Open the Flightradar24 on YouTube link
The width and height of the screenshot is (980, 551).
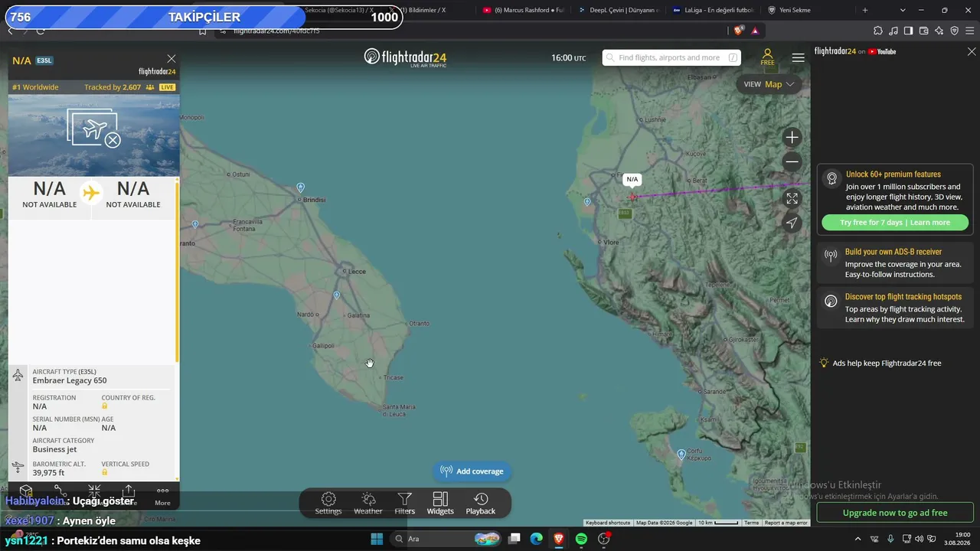point(855,51)
